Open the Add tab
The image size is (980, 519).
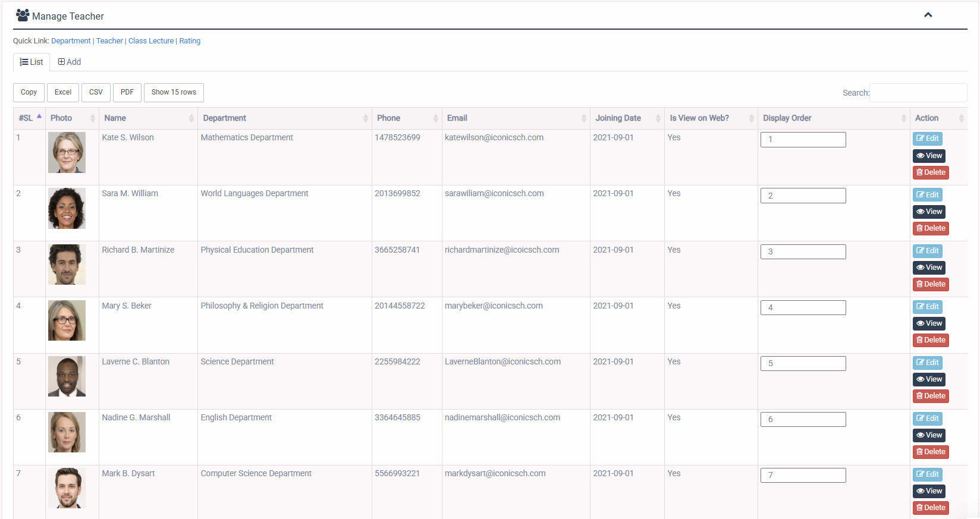click(x=70, y=62)
